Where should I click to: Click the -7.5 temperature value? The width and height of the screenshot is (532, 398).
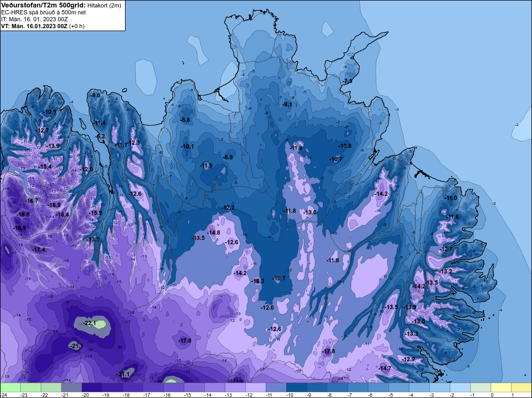(x=347, y=81)
